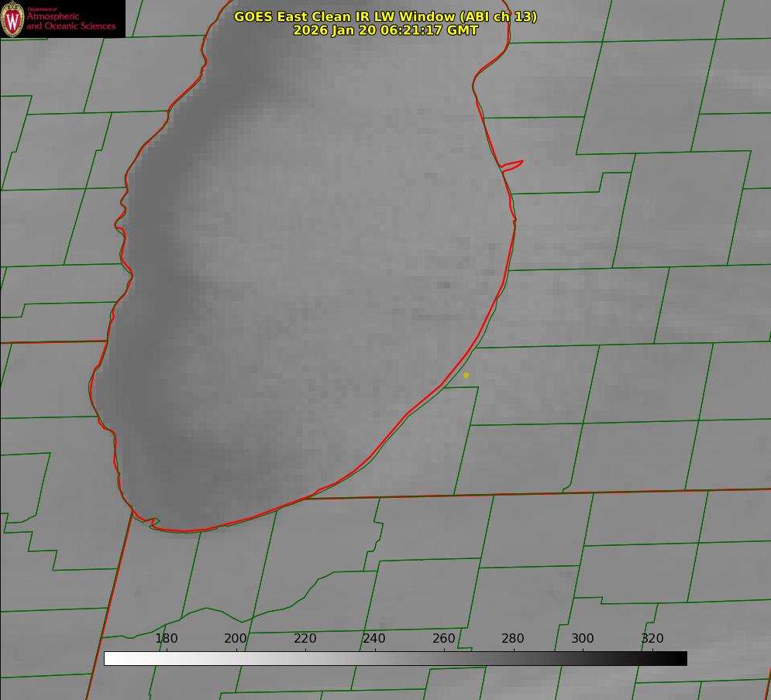
Task: Click the '320' colorbar label
Action: pyautogui.click(x=652, y=638)
